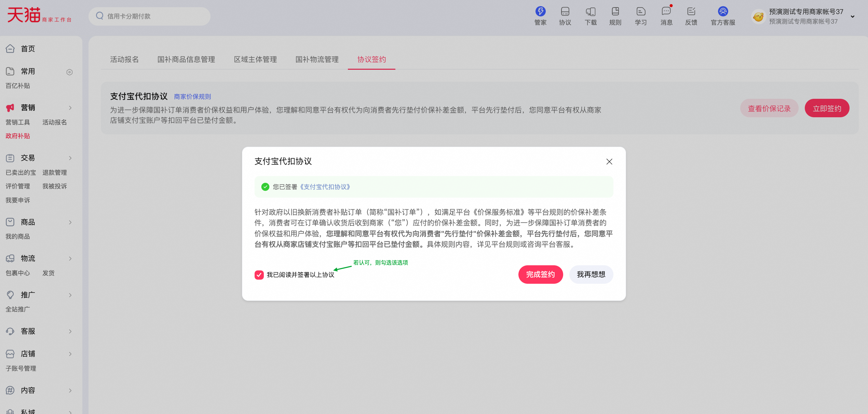Viewport: 868px width, 414px height.
Task: Click the 我再想想 button
Action: tap(591, 274)
